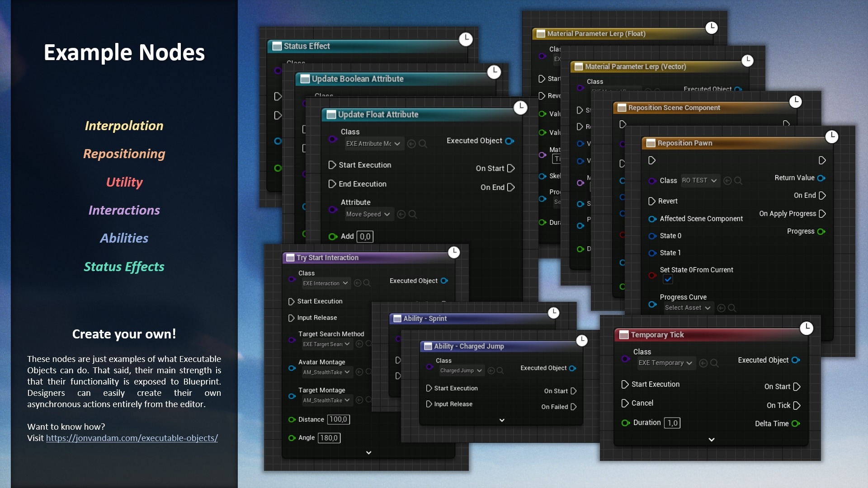Click the latent clock icon on Temporary Tick node
The width and height of the screenshot is (868, 488).
point(807,328)
